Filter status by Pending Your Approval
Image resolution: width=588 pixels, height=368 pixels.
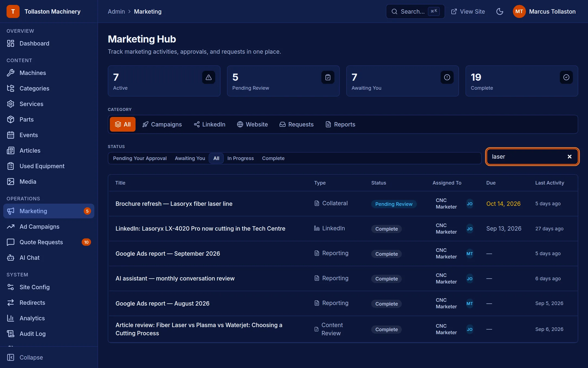pos(140,158)
